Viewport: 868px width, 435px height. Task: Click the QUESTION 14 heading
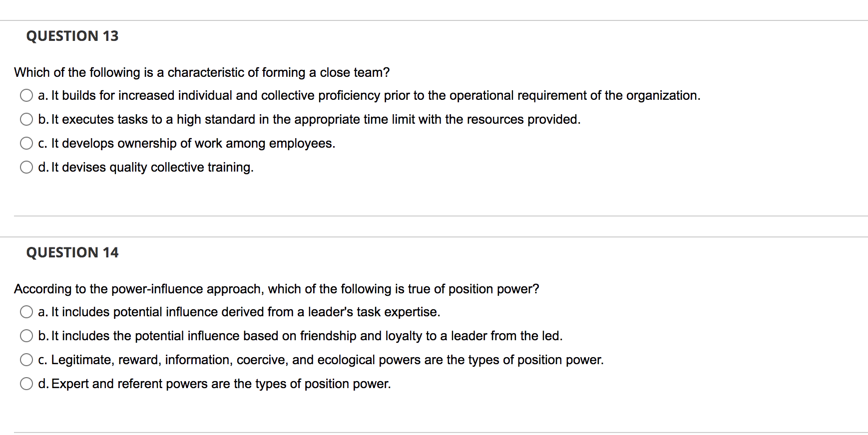(72, 252)
